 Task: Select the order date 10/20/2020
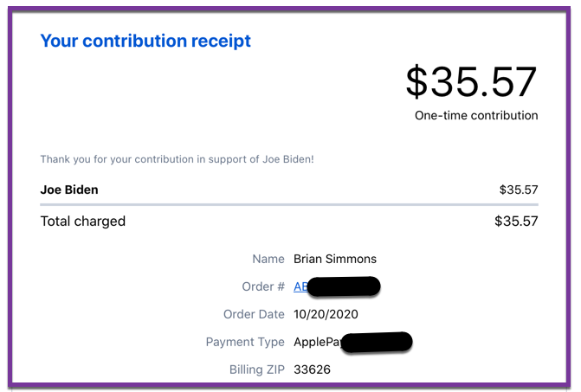click(326, 314)
